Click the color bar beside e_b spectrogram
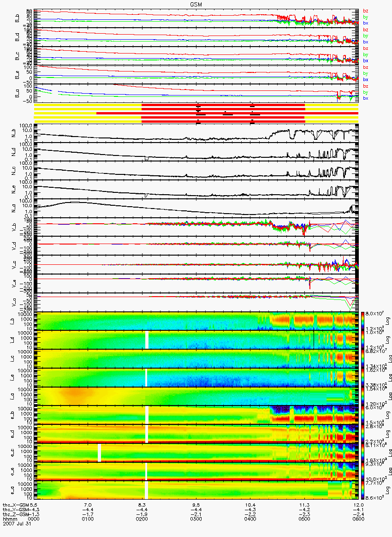 point(362,415)
